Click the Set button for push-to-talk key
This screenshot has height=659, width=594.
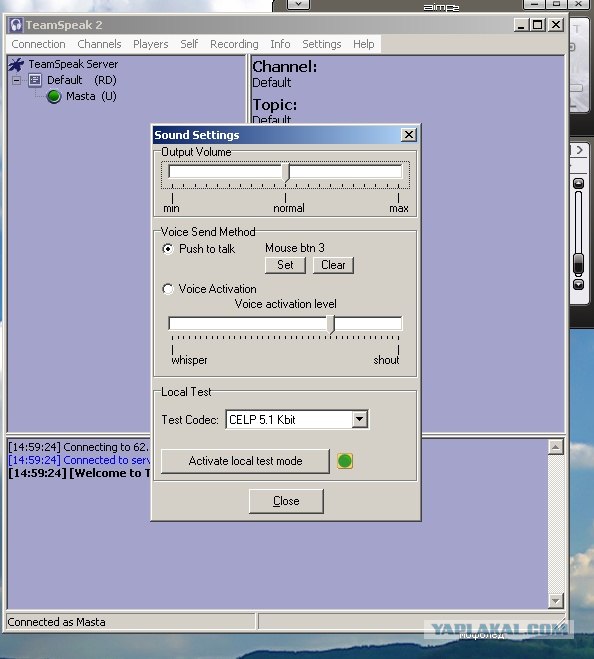[x=285, y=265]
